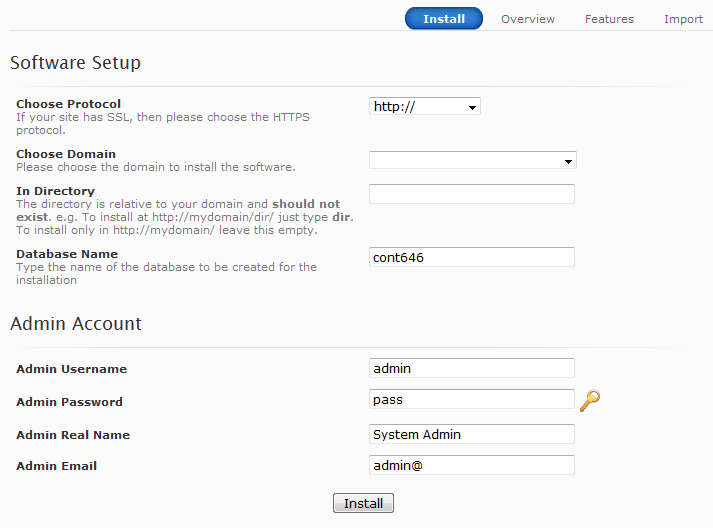Select the Admin Password input box

click(472, 399)
